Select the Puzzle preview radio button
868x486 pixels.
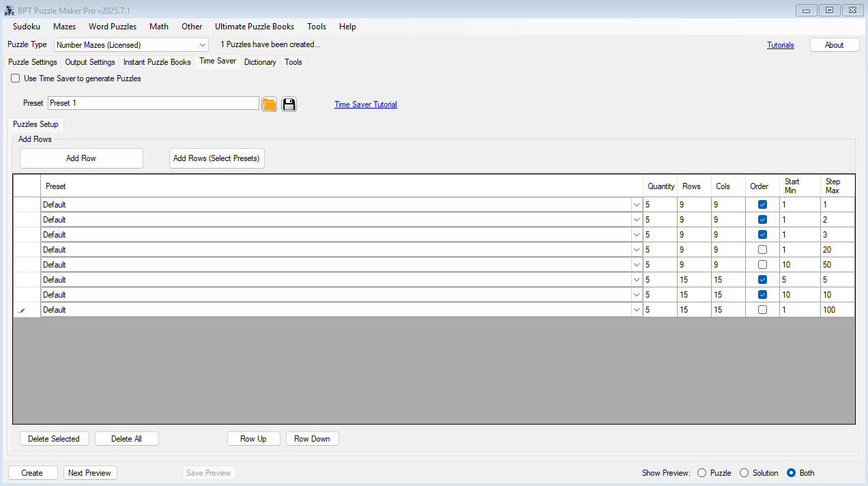(701, 473)
